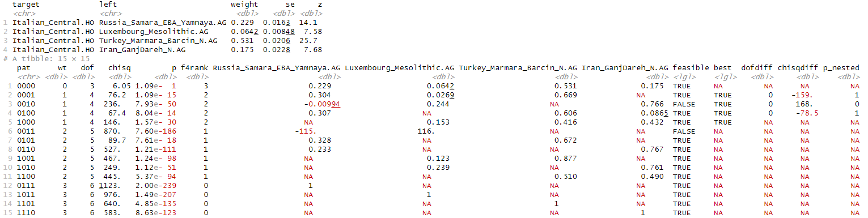The image size is (868, 218).
Task: Select the p value 7.60e-186
Action: [x=155, y=131]
